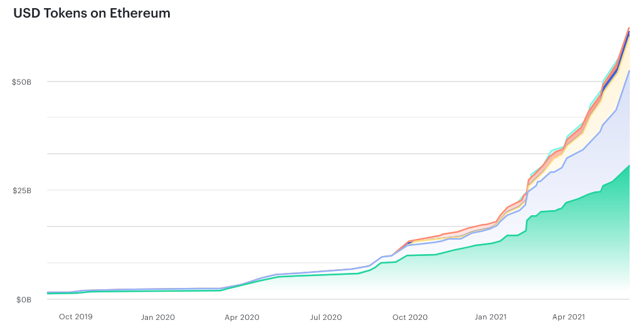Click the right end of the green line

click(629, 166)
